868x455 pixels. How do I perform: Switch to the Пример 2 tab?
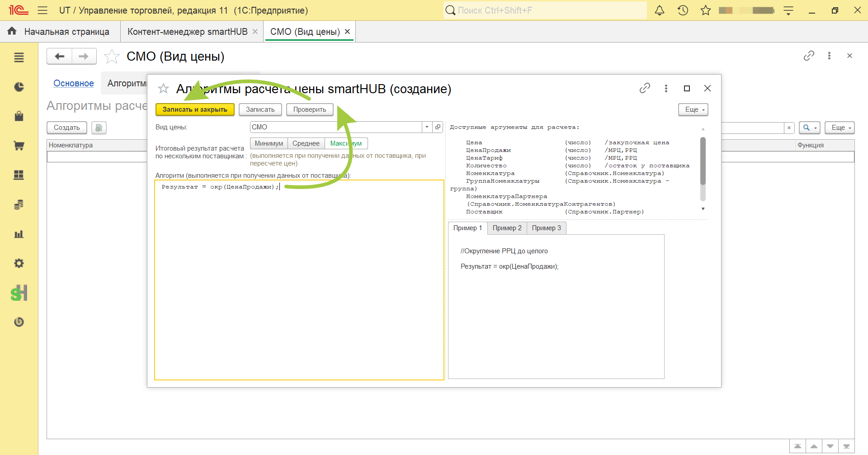tap(507, 228)
